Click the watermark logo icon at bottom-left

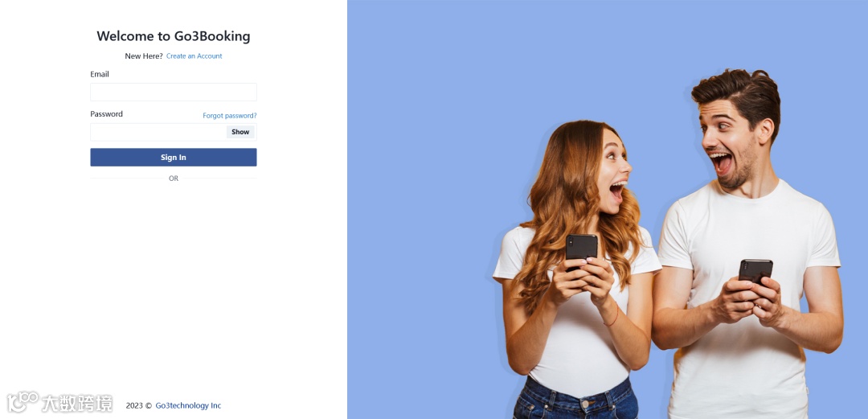23,402
